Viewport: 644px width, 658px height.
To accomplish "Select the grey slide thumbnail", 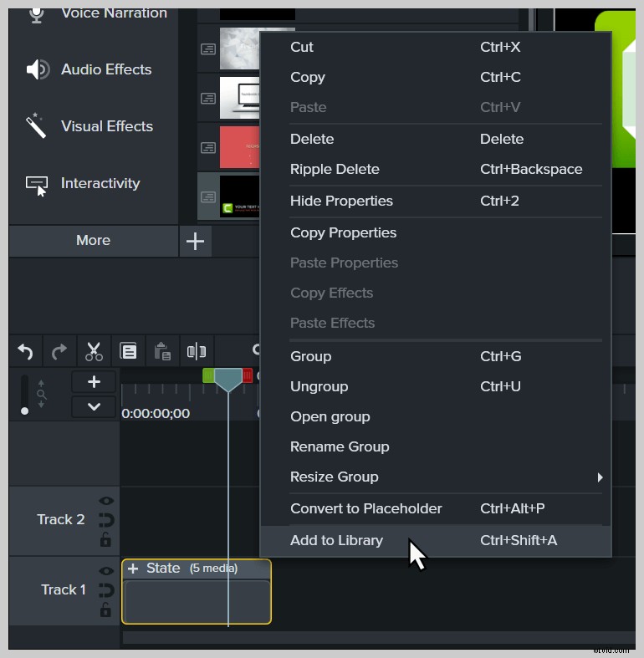I will point(240,48).
